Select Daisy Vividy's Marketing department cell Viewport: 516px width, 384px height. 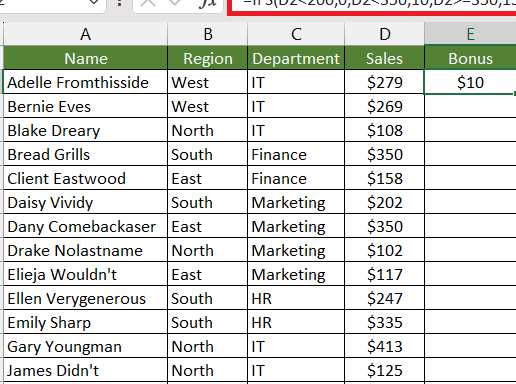[x=296, y=202]
